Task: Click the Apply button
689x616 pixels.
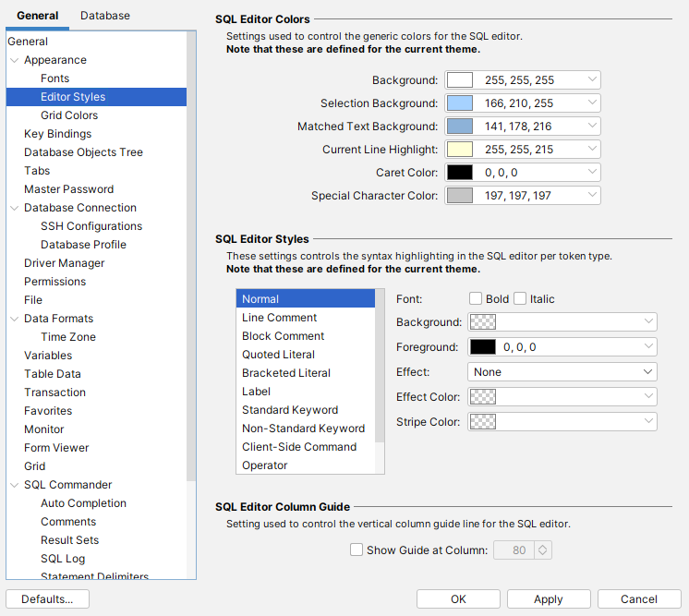Action: pos(548,599)
